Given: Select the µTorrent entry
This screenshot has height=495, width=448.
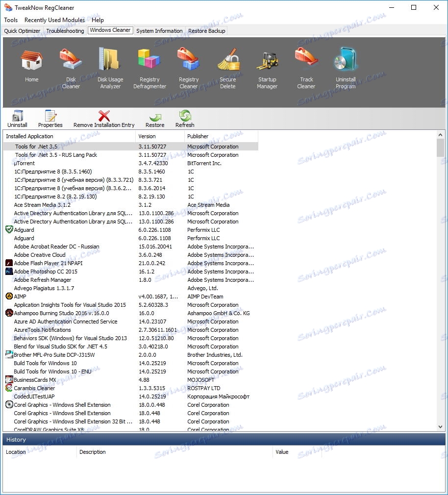Looking at the screenshot, I should point(131,163).
